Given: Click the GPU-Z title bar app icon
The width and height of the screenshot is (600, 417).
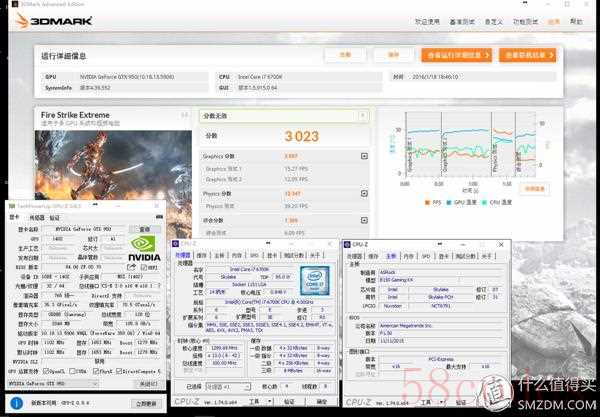Looking at the screenshot, I should (x=11, y=206).
